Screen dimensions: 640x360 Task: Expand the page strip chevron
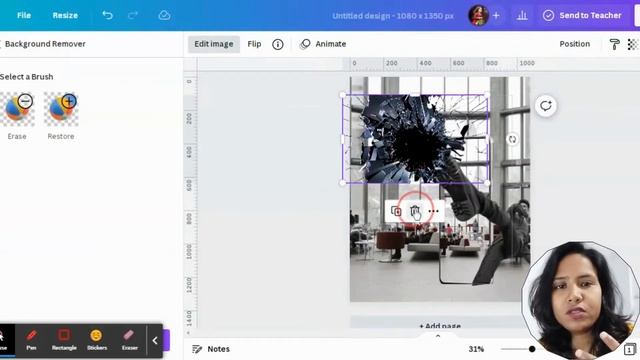click(x=438, y=336)
